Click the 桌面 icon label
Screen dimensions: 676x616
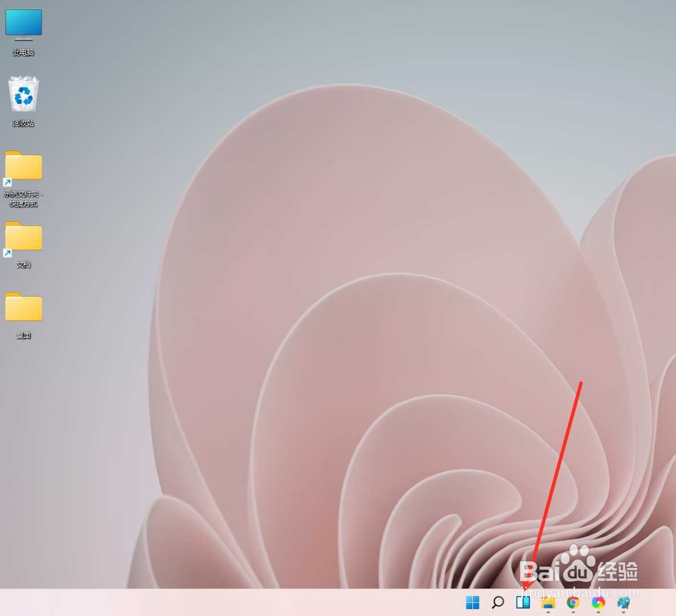click(x=24, y=335)
